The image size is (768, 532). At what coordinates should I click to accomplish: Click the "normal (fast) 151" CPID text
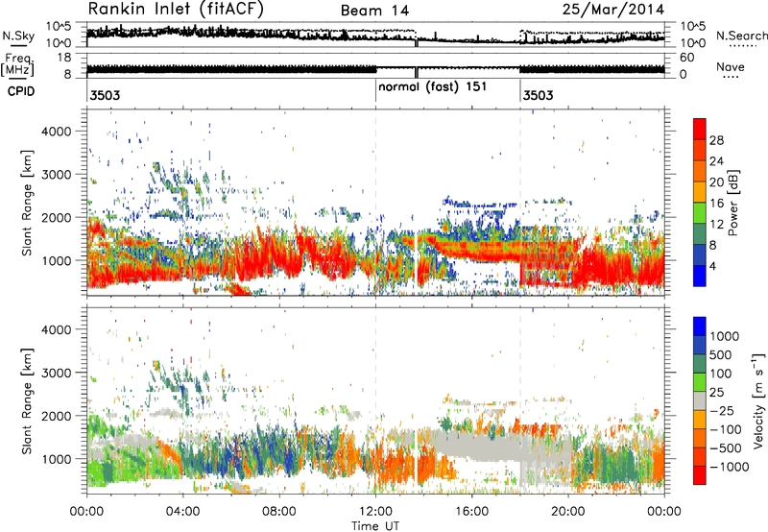[x=433, y=86]
